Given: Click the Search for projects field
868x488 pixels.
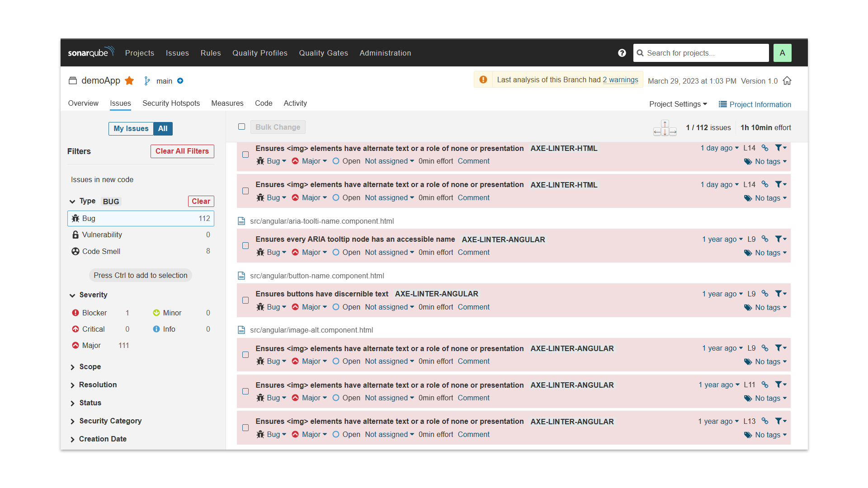Looking at the screenshot, I should coord(701,53).
